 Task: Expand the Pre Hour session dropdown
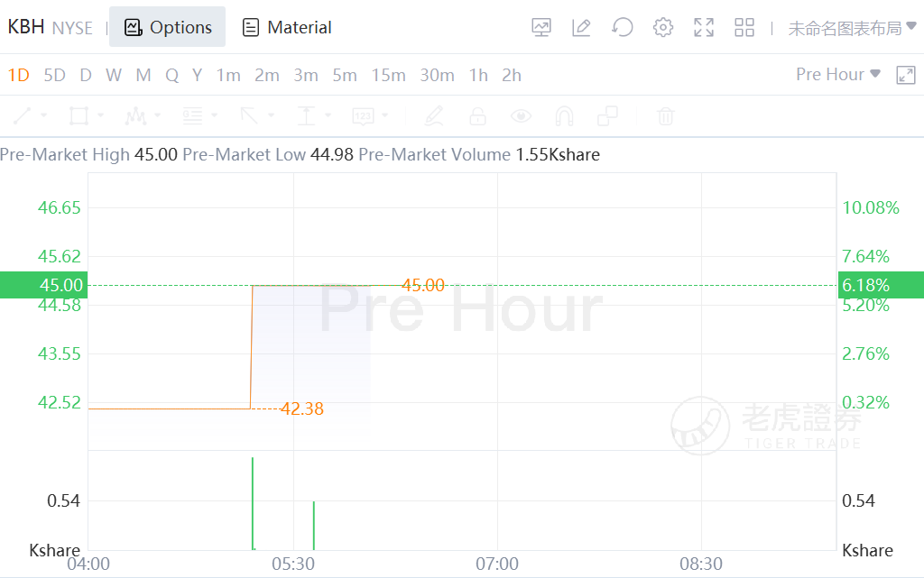coord(837,75)
